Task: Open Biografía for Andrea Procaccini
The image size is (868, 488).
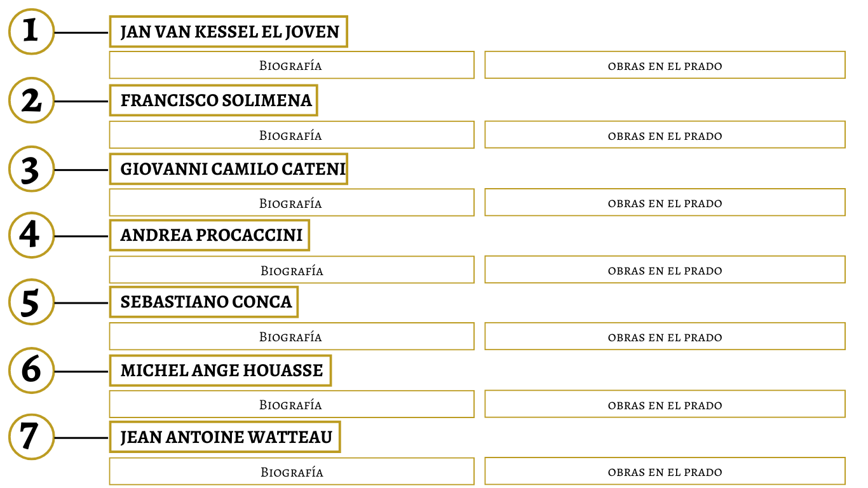Action: pos(292,269)
